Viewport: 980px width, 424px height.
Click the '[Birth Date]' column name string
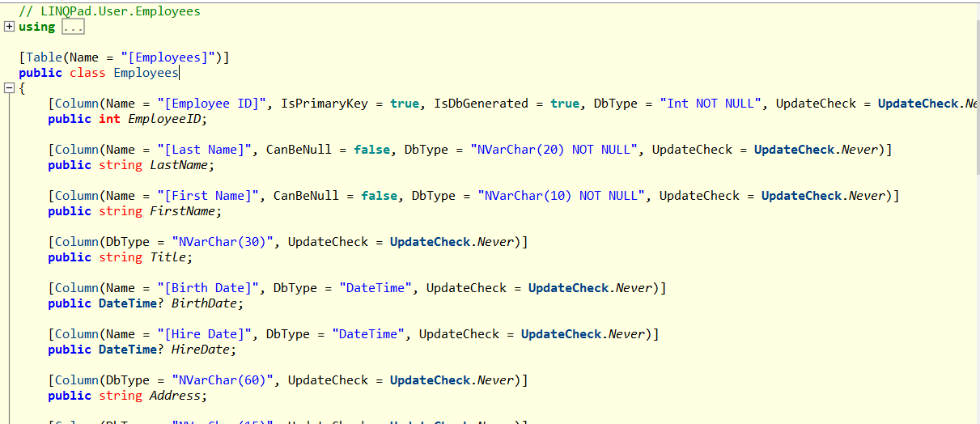click(x=208, y=288)
